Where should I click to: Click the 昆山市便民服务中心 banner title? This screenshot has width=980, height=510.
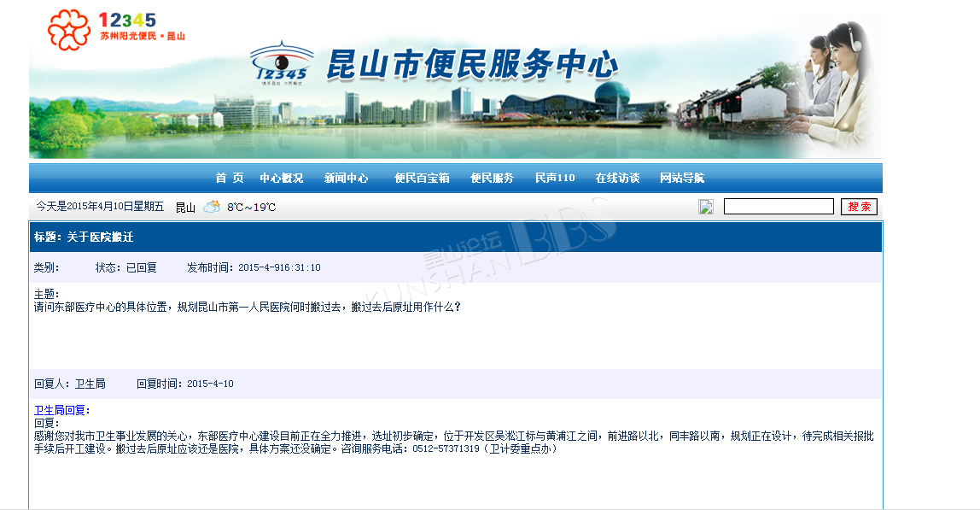(x=471, y=65)
